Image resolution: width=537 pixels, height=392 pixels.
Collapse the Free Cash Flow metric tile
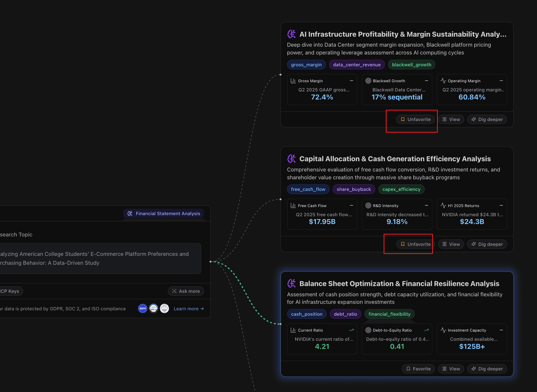(351, 206)
